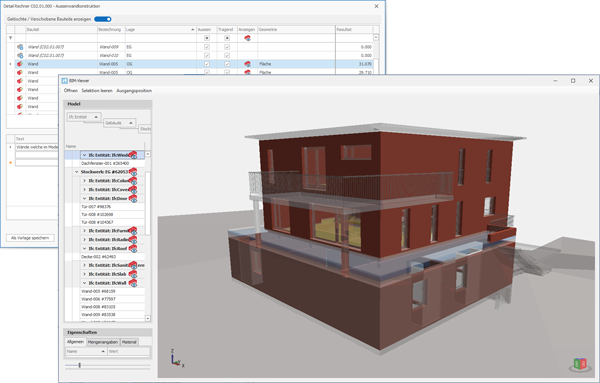Switch to the Mengenangaben tab

[103, 342]
